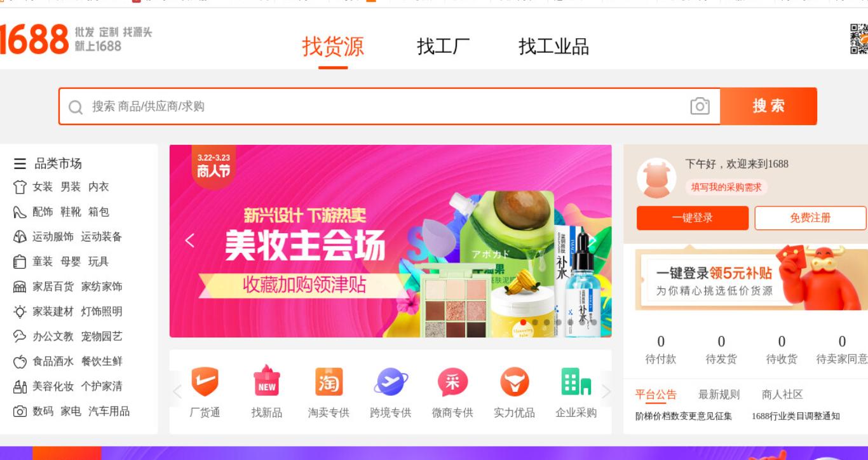The image size is (868, 460).
Task: Click the 免费注册 button
Action: coord(810,218)
